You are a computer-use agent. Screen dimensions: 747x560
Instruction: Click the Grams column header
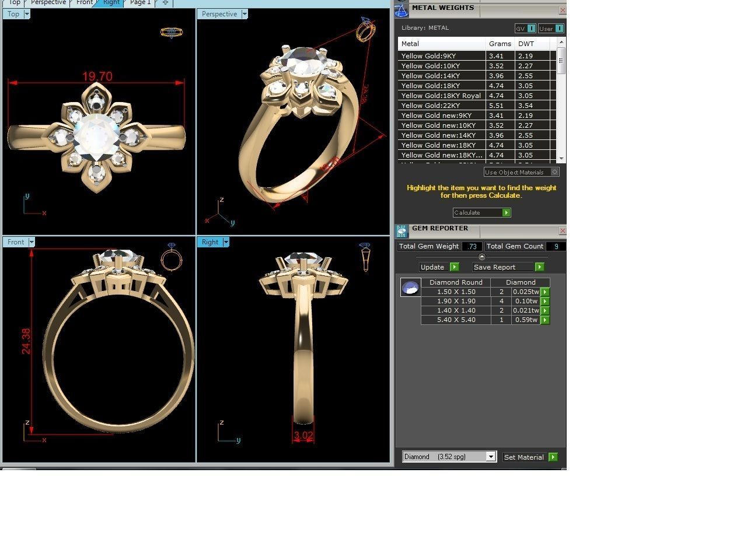pos(500,44)
